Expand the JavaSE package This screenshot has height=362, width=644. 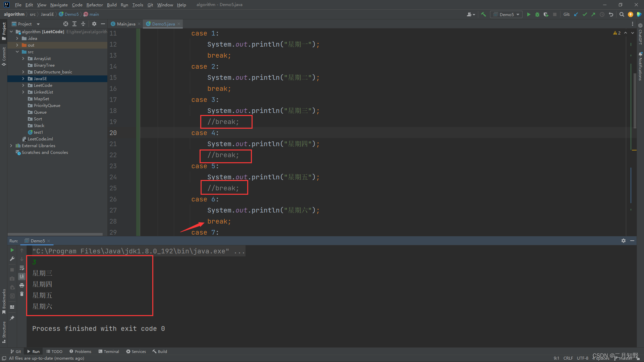point(23,79)
